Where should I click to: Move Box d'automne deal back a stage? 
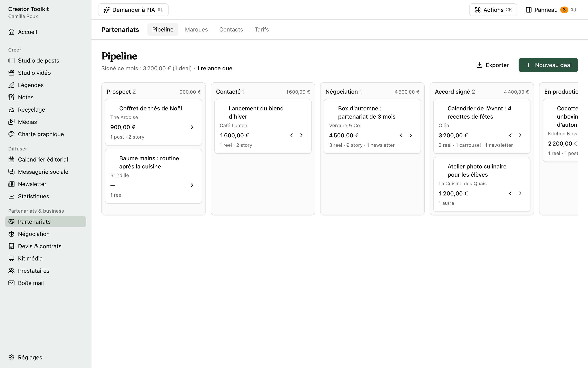click(x=401, y=135)
